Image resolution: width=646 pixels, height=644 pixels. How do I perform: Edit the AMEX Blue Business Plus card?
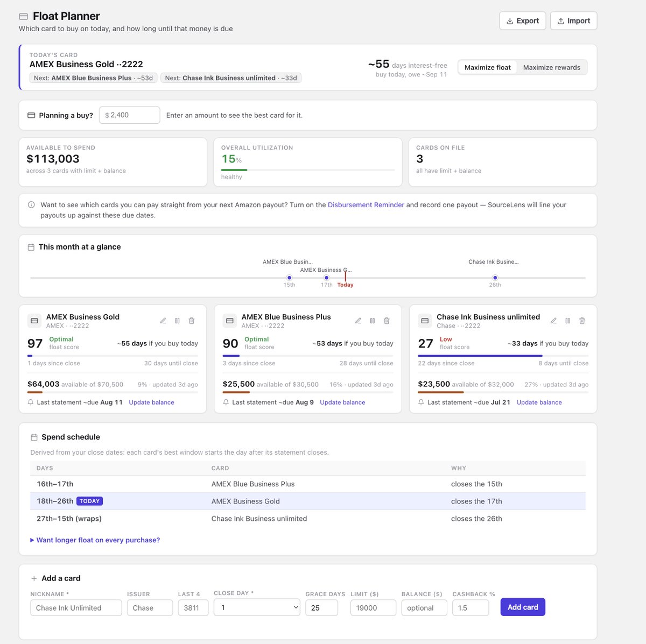coord(358,321)
